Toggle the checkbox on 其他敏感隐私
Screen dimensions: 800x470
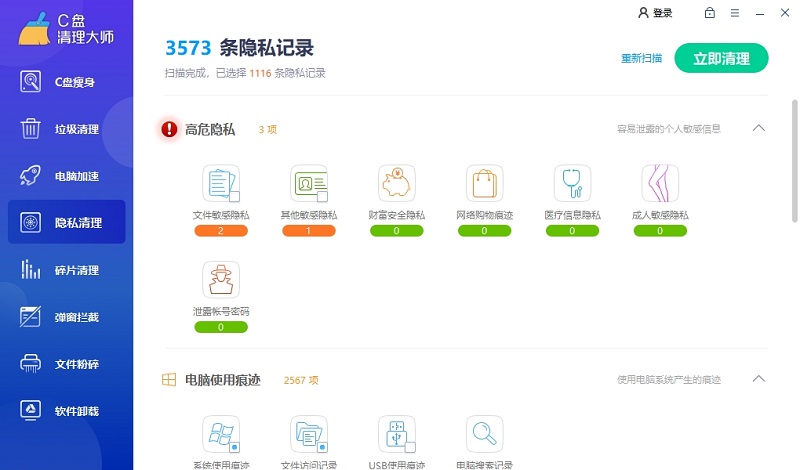pyautogui.click(x=322, y=196)
